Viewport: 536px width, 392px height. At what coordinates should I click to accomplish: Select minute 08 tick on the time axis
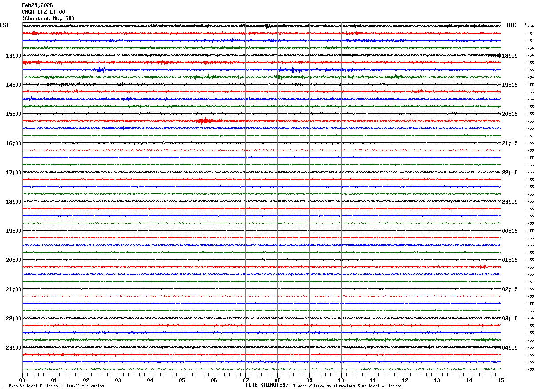coord(277,380)
